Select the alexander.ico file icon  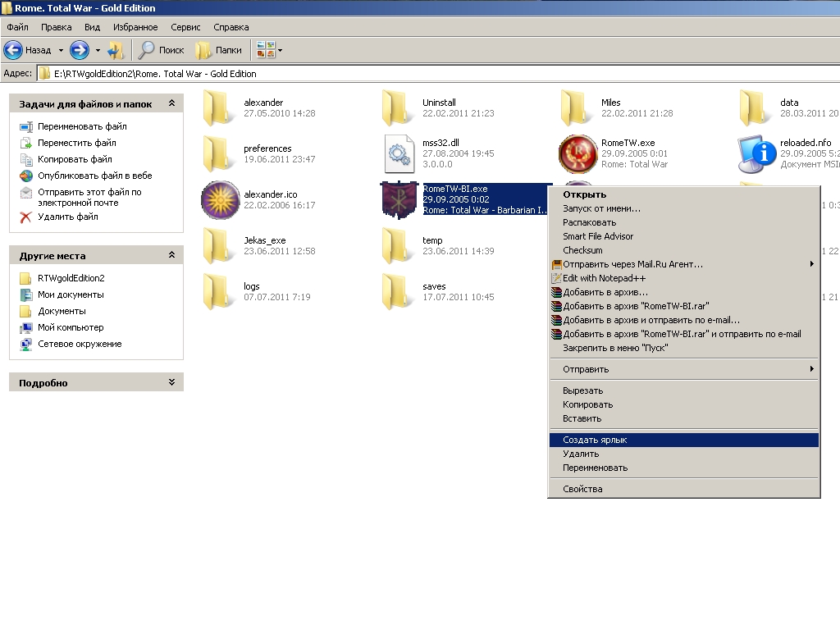[221, 200]
